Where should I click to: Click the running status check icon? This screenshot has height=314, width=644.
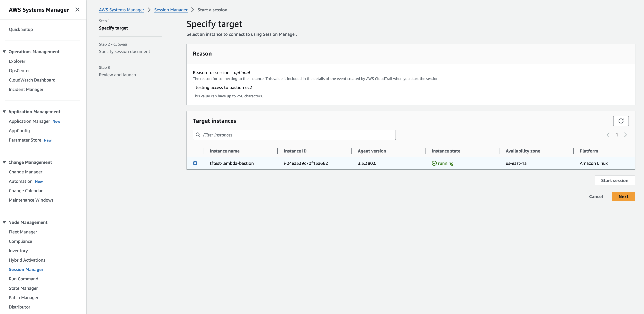coord(434,163)
